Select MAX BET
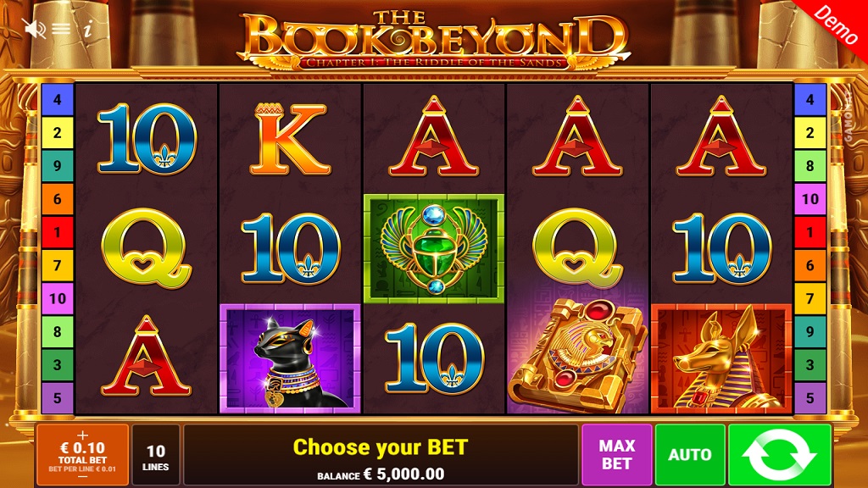 (617, 455)
